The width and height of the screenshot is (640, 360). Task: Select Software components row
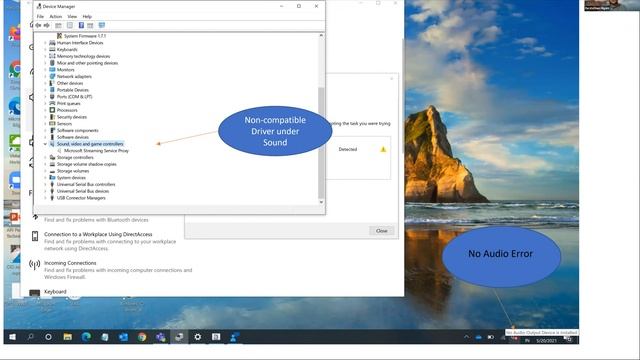tap(78, 131)
